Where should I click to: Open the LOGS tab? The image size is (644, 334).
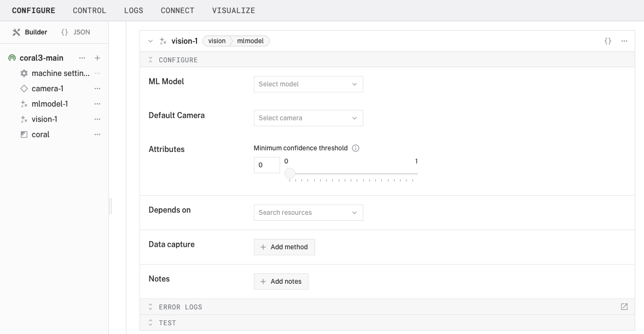point(134,10)
